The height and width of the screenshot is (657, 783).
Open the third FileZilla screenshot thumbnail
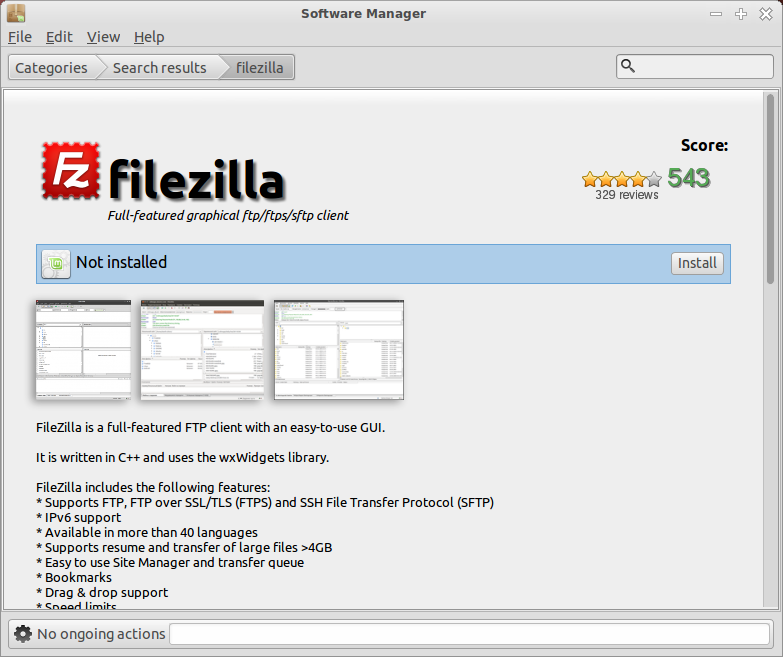point(339,349)
